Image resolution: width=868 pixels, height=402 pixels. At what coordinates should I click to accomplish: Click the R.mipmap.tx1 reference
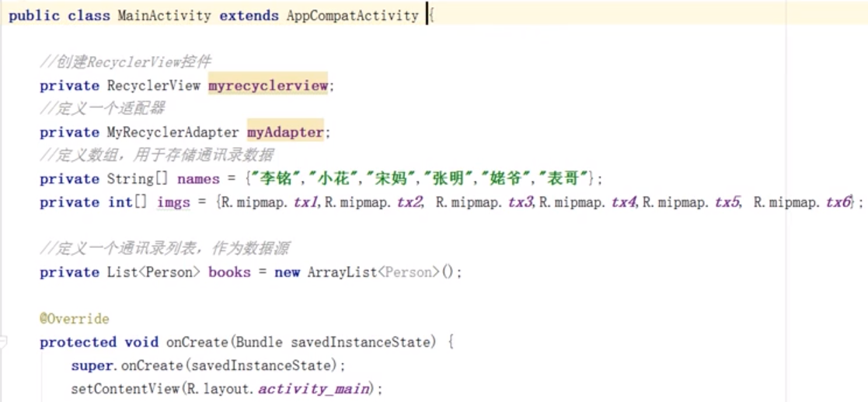(x=269, y=202)
